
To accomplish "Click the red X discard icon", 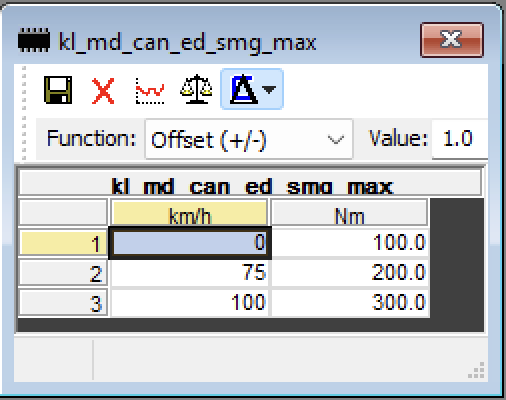I will tap(103, 91).
